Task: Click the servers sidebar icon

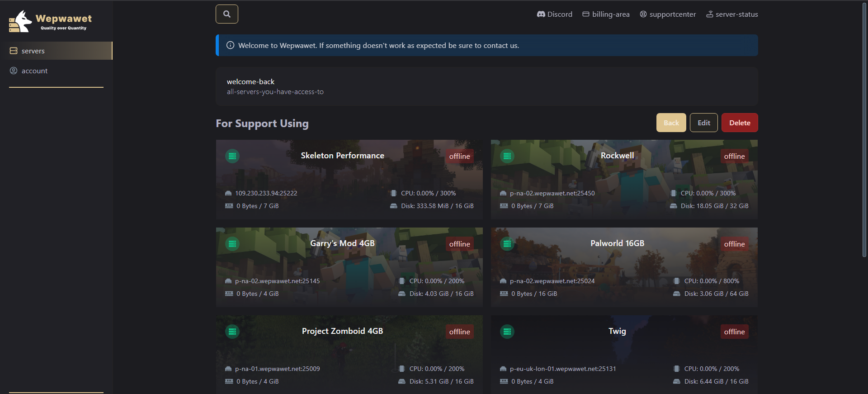Action: tap(14, 51)
